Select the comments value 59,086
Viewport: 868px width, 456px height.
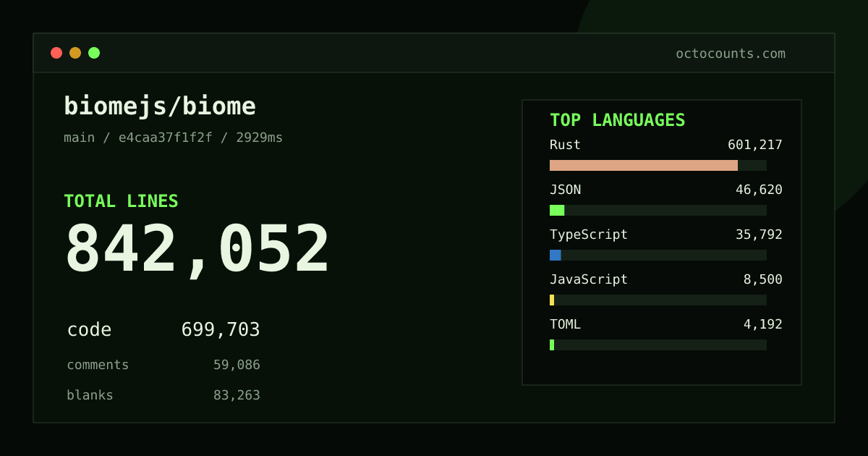pos(237,365)
